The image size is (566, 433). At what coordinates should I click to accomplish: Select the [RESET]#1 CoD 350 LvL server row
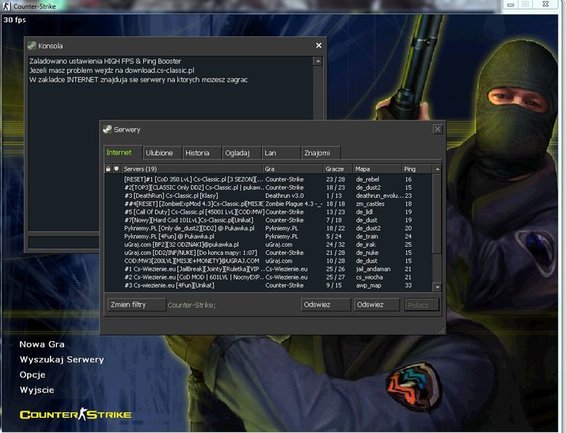[x=268, y=179]
